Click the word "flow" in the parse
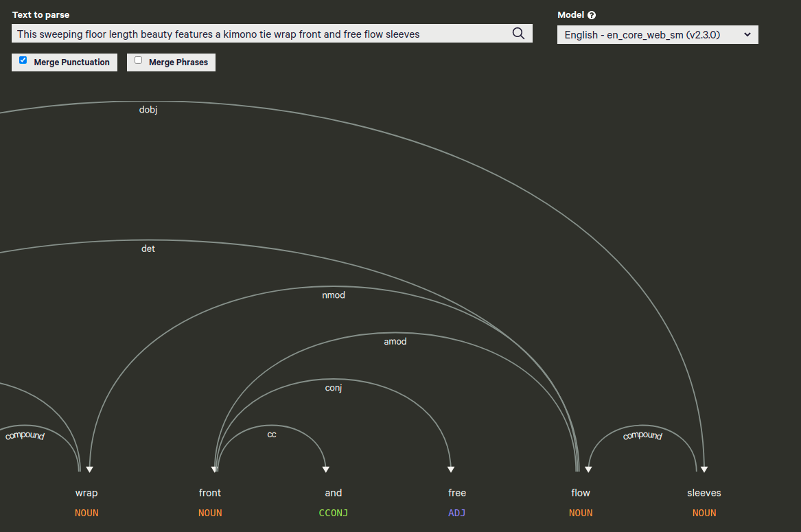This screenshot has width=801, height=532. click(581, 493)
